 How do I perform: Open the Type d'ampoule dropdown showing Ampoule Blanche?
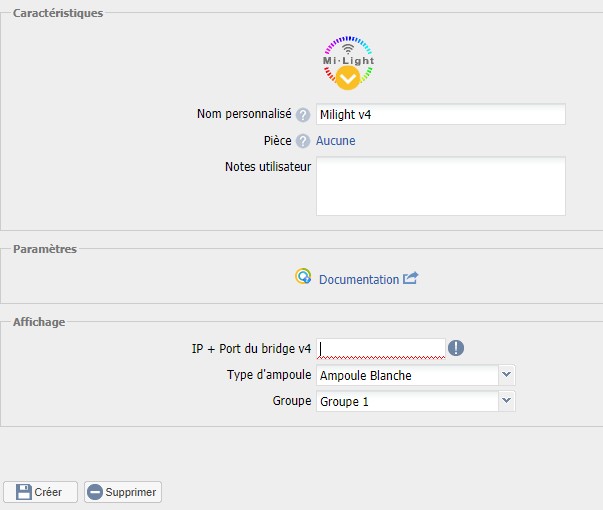coord(406,375)
